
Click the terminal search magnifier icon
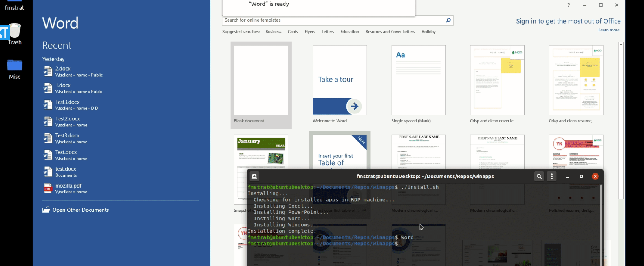tap(539, 177)
